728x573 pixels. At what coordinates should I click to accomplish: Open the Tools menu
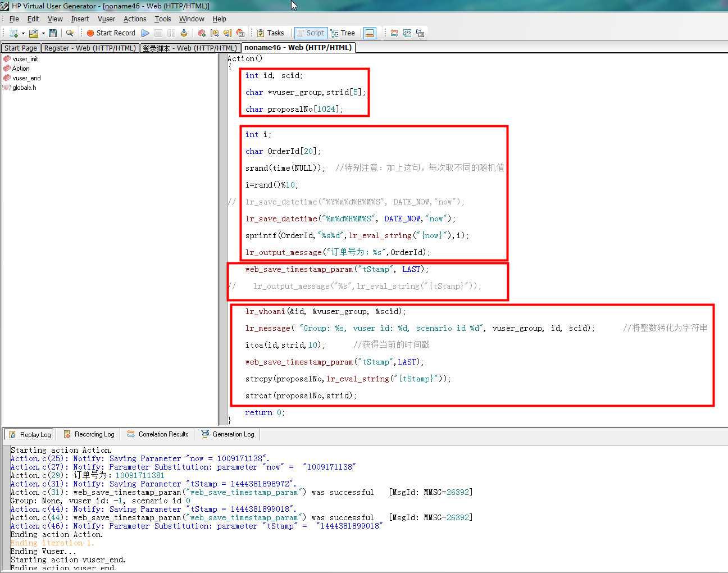[163, 19]
